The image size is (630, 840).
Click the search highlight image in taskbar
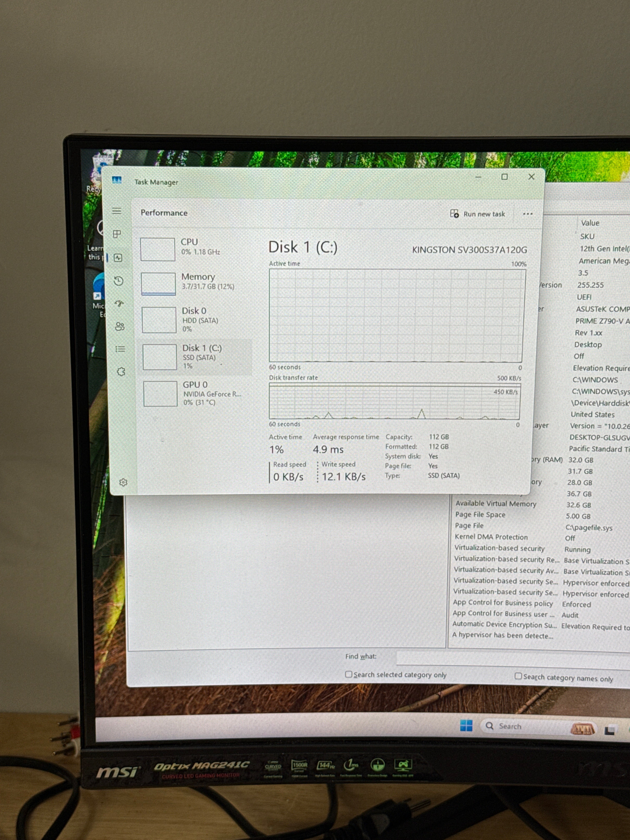tap(582, 729)
